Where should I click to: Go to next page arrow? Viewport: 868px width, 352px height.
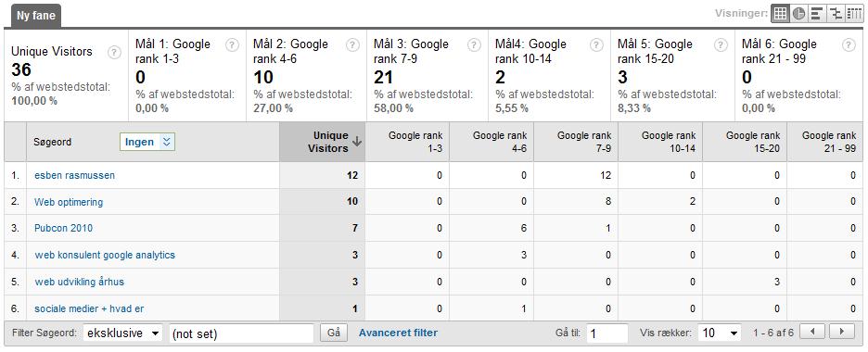point(841,333)
